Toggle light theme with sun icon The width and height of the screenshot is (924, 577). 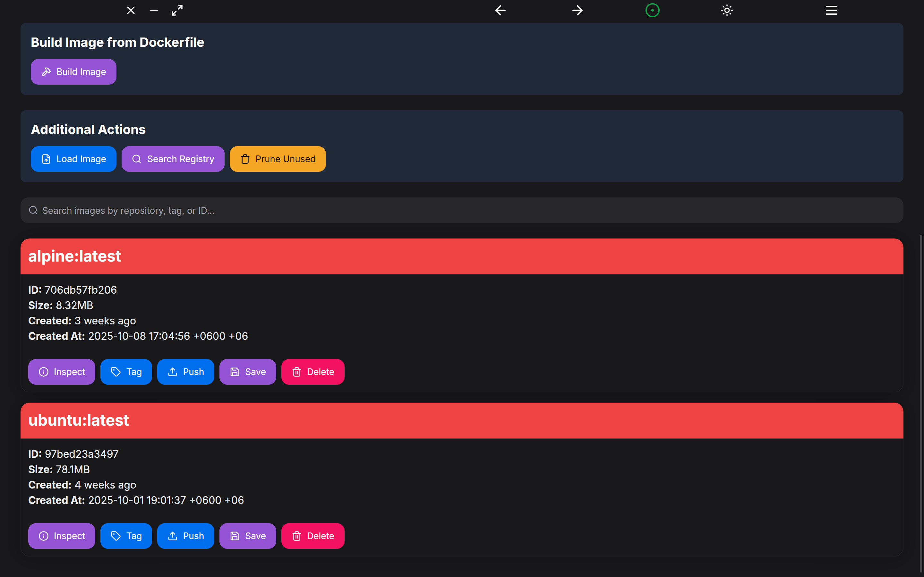pos(727,10)
